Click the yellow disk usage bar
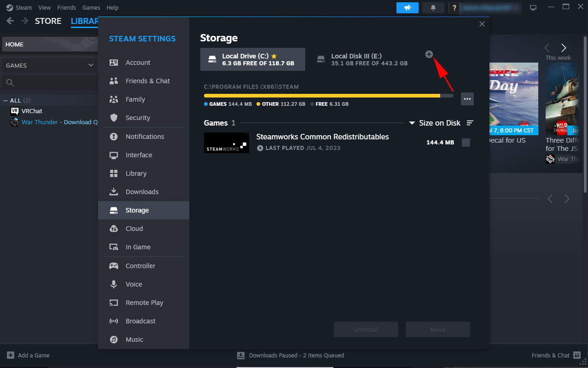This screenshot has width=588, height=368. 322,96
